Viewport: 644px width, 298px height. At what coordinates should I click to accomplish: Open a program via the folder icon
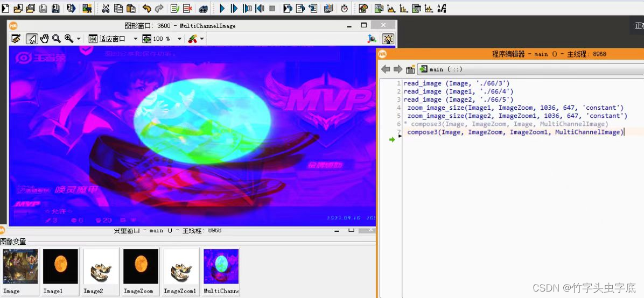[18, 8]
